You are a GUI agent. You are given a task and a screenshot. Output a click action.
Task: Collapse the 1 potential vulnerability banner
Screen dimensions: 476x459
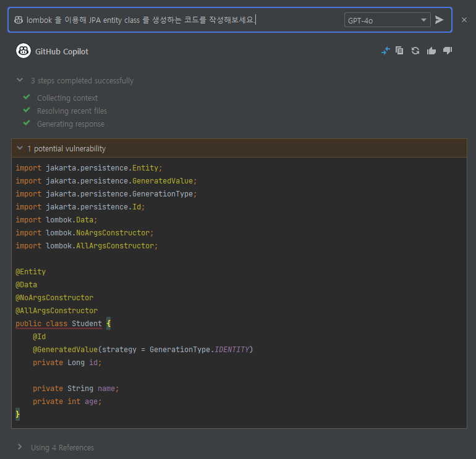20,148
